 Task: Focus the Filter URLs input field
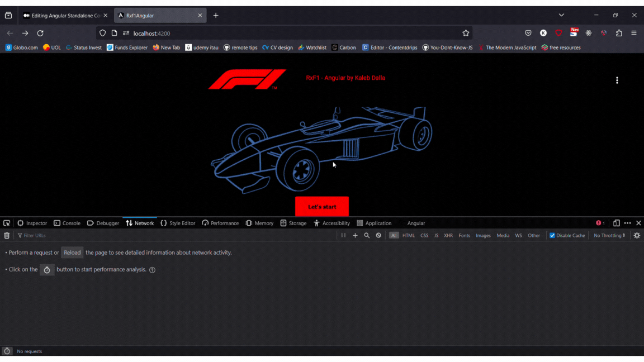pos(177,236)
